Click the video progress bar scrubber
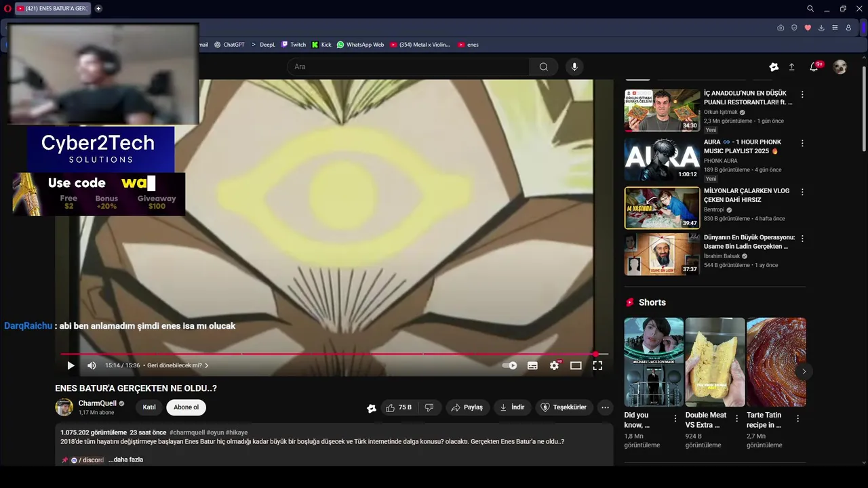Image resolution: width=868 pixels, height=488 pixels. click(595, 354)
